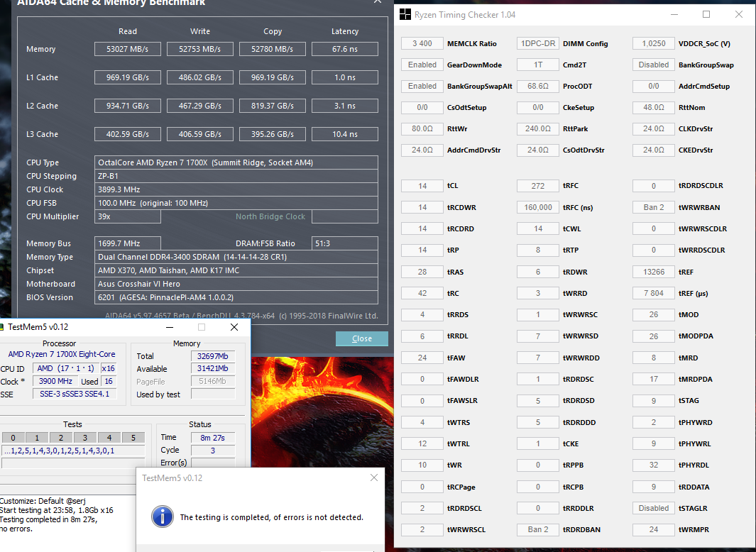Maximize the Ryzen Timing Checker window
Image resolution: width=756 pixels, height=552 pixels.
706,14
